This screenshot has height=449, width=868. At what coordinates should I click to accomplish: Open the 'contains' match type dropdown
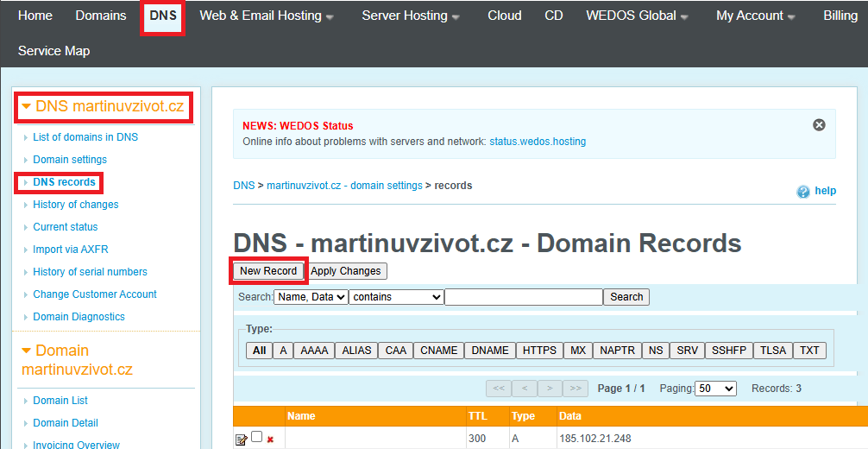click(396, 297)
